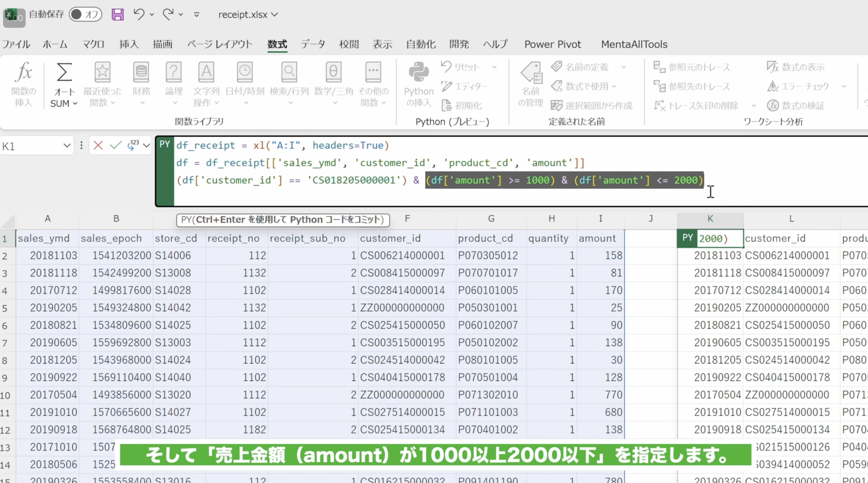
Task: Open the Text (文字列操作) functions icon
Action: pos(206,72)
